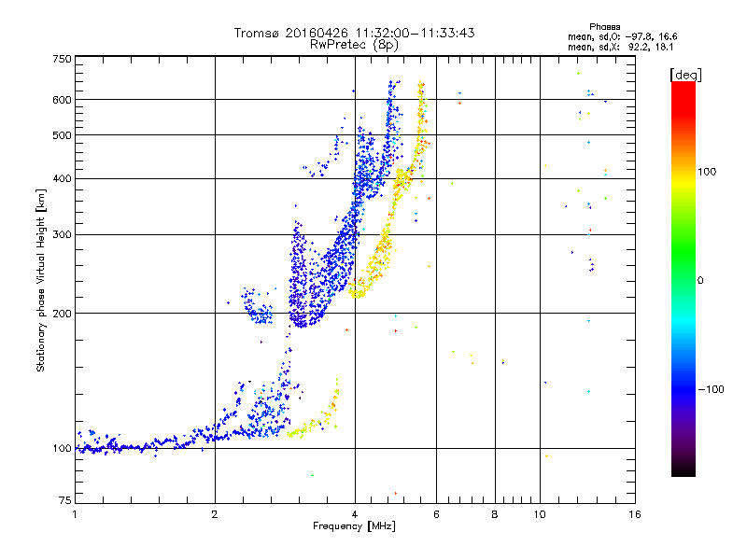Click the 'mean, sd,O: -97.8, 16.6' text
The width and height of the screenshot is (747, 560).
click(x=622, y=36)
